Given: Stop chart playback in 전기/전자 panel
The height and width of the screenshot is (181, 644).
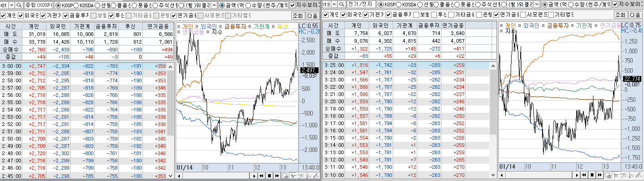Looking at the screenshot, I should coord(592,176).
